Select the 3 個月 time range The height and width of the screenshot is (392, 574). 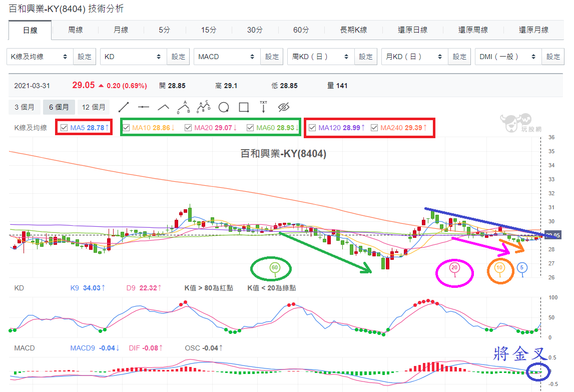point(25,107)
